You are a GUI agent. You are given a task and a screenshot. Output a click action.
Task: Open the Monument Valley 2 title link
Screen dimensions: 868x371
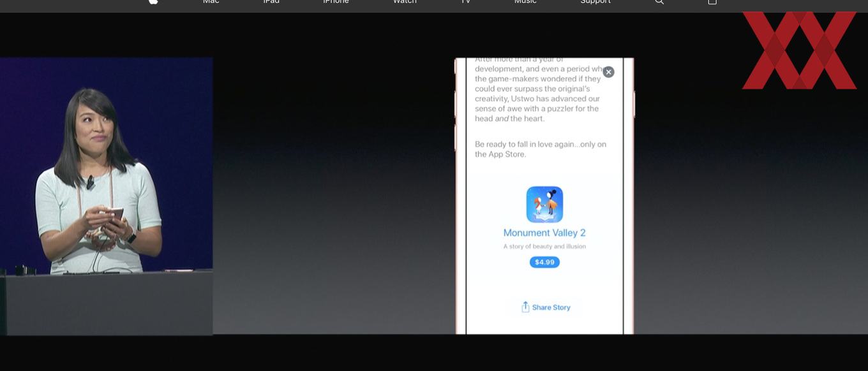pos(544,233)
